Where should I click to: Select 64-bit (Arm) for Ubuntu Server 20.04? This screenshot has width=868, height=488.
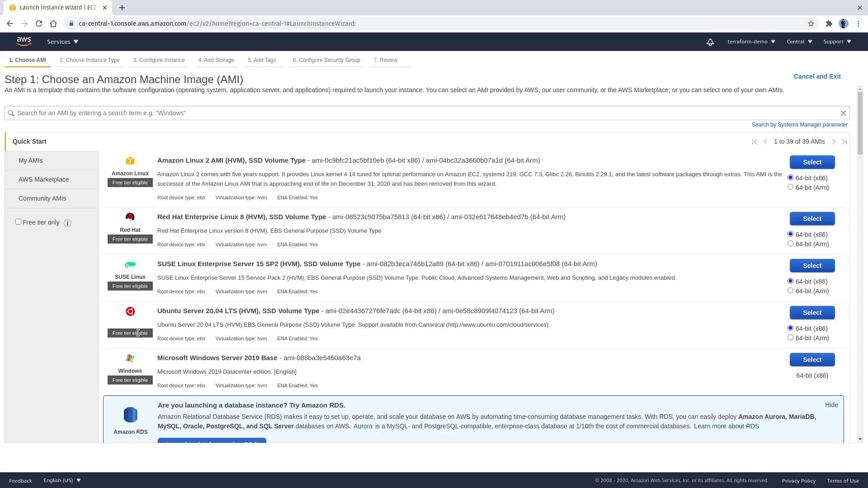[x=790, y=338]
